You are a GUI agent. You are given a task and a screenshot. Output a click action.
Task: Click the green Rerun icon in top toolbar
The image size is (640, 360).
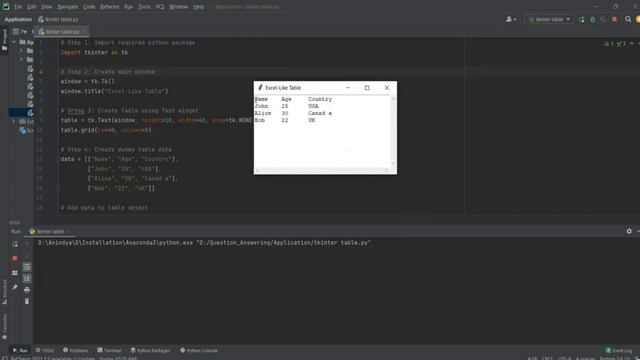pyautogui.click(x=582, y=19)
